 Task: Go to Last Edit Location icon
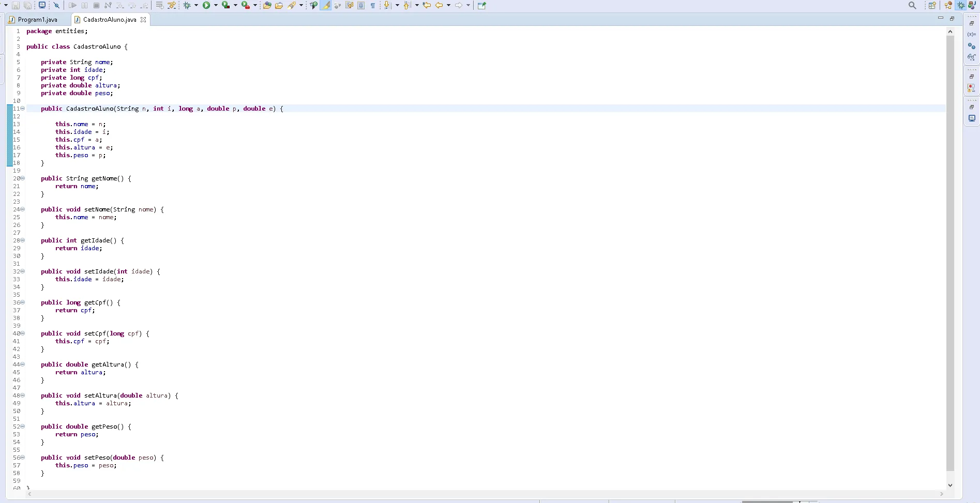click(427, 6)
